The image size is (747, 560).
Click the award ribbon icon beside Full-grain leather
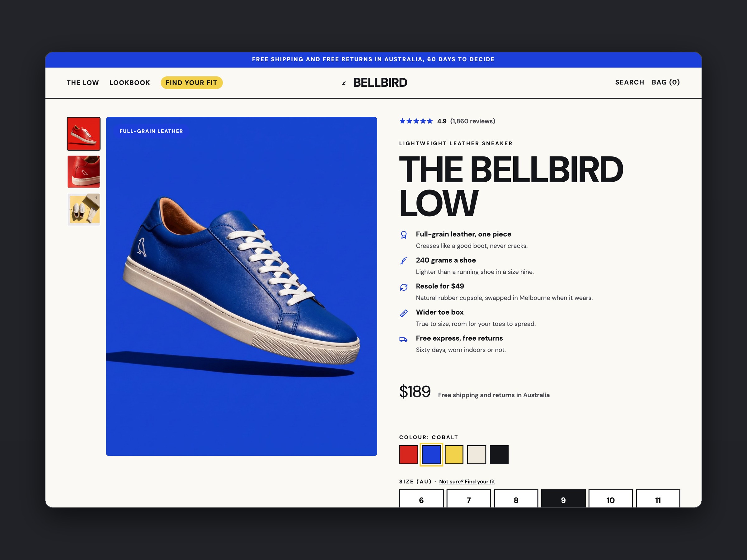click(x=404, y=235)
